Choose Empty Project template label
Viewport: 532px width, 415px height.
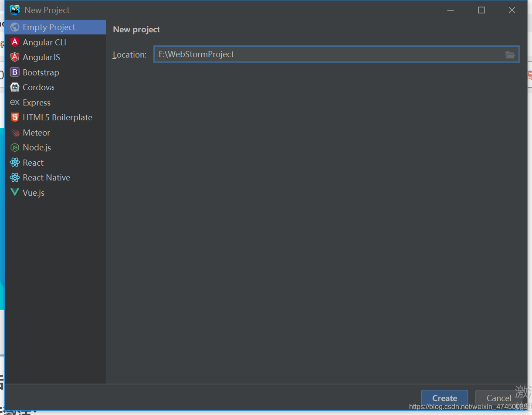tap(49, 27)
